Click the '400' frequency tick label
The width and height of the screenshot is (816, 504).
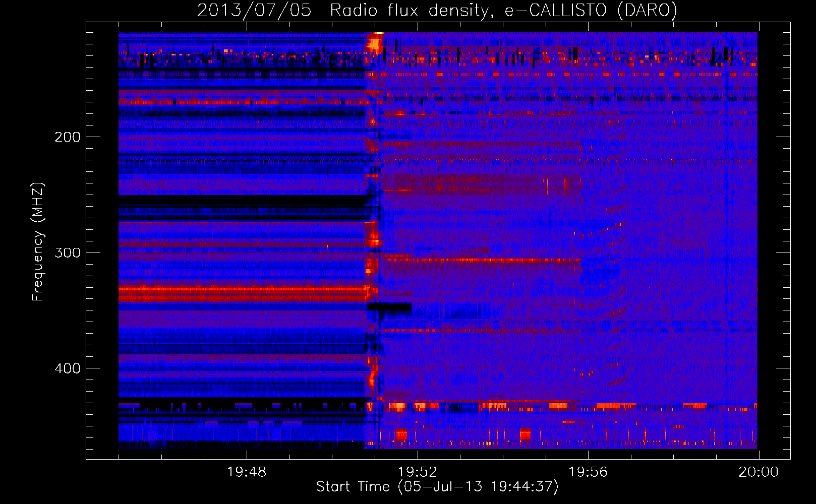68,368
